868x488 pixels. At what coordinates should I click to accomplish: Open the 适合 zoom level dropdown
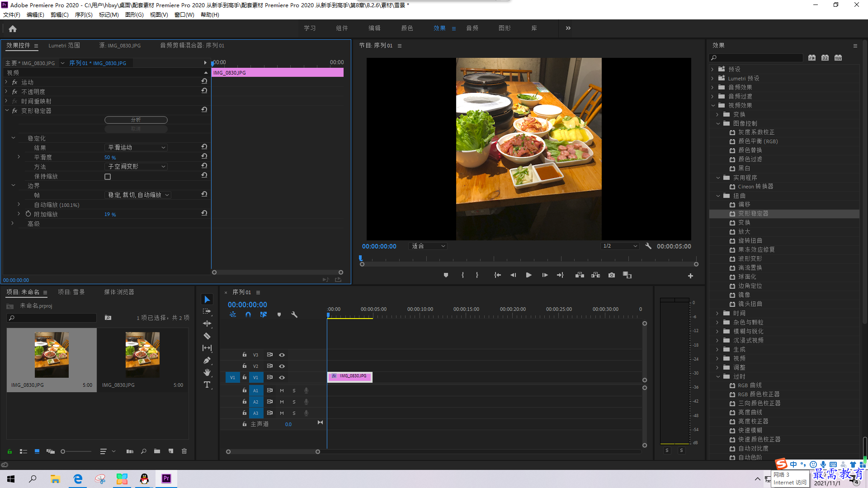(x=428, y=246)
